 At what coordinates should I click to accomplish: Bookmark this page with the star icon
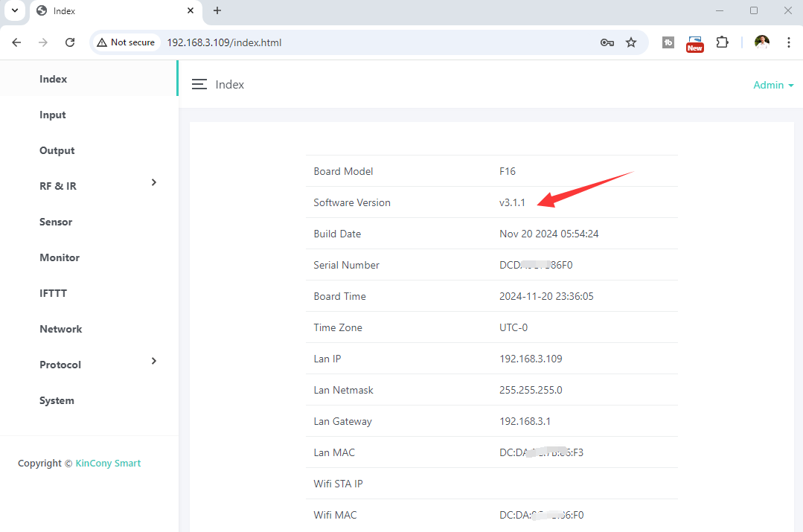pyautogui.click(x=631, y=42)
